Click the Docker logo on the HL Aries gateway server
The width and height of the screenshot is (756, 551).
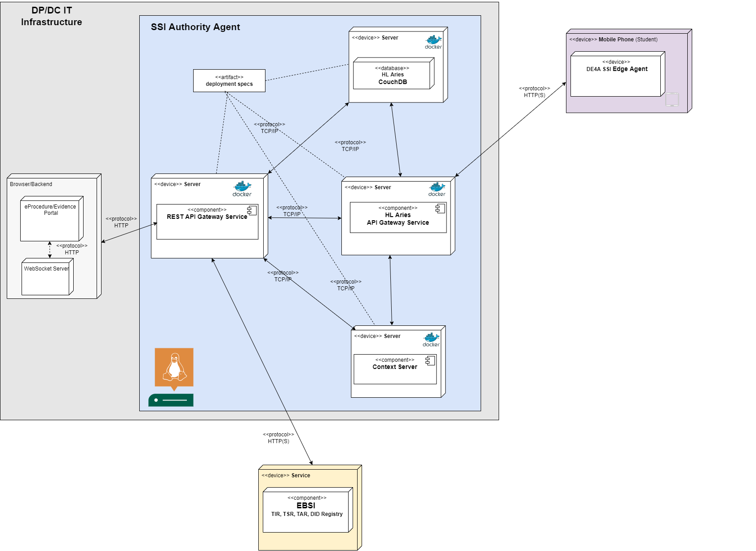tap(437, 189)
